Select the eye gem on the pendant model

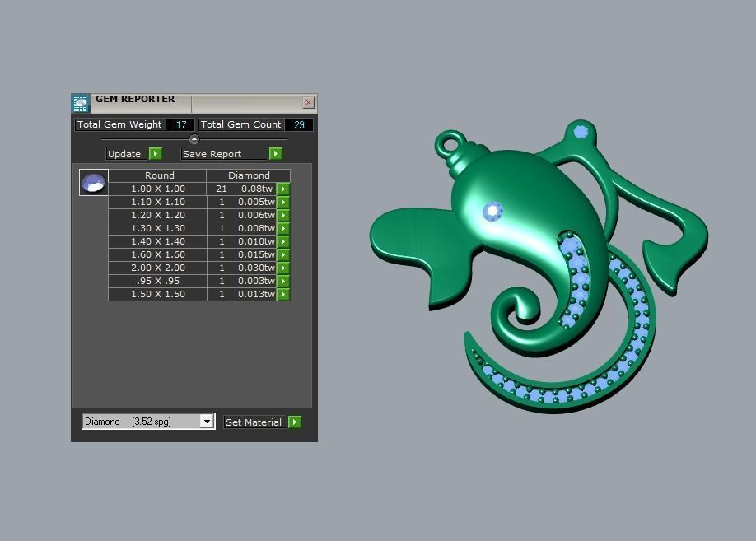pyautogui.click(x=492, y=211)
